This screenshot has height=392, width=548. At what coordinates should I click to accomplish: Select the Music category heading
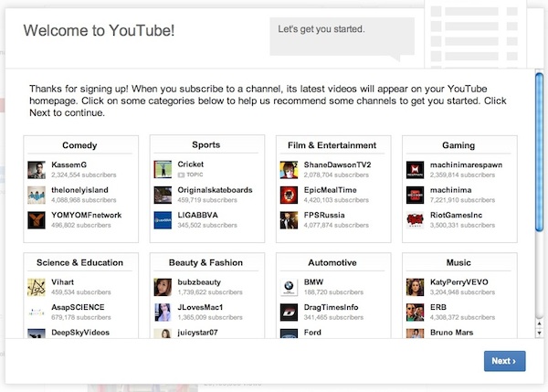[458, 262]
